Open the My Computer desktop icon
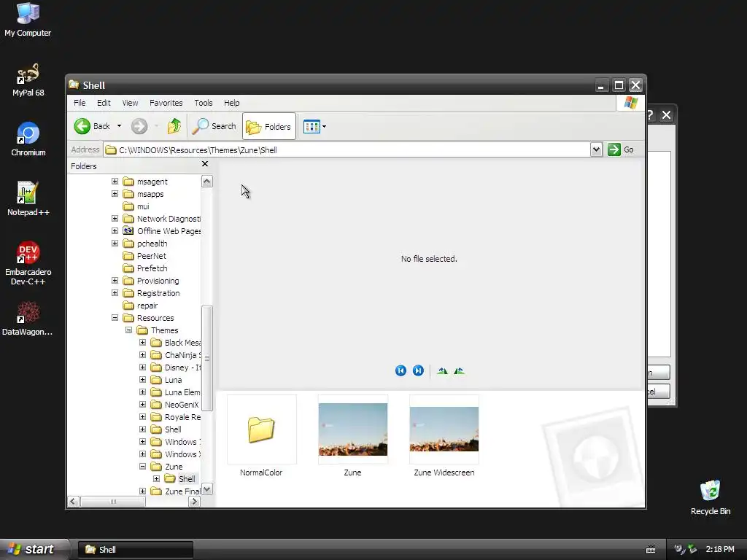The width and height of the screenshot is (747, 560). click(28, 20)
